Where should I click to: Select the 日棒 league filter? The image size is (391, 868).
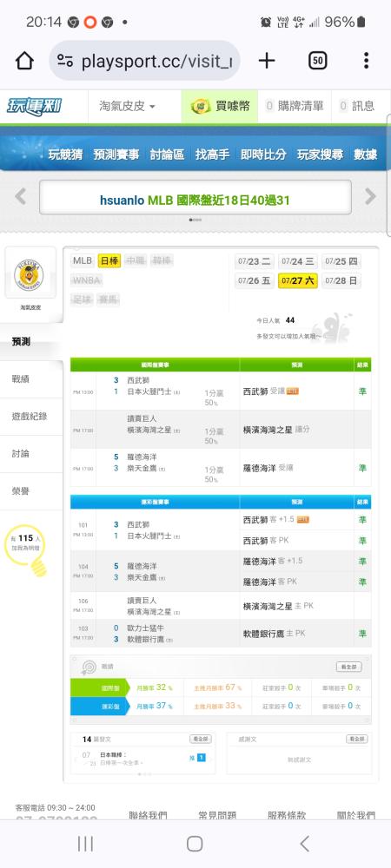[109, 260]
